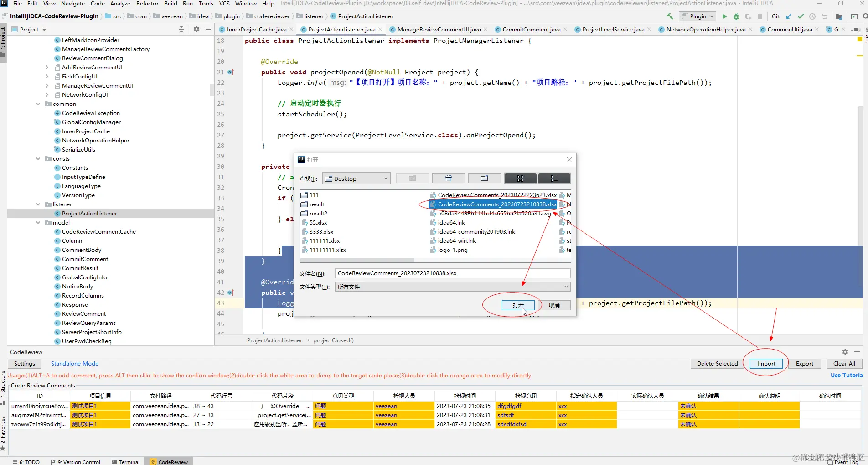Click the listener breadcrumb in the navigation bar
The width and height of the screenshot is (868, 465).
pyautogui.click(x=314, y=16)
